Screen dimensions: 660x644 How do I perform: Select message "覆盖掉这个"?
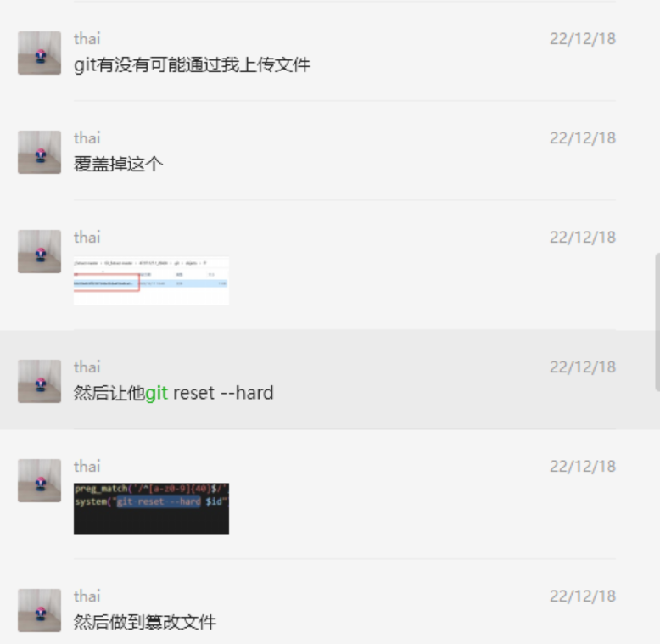coord(118,164)
